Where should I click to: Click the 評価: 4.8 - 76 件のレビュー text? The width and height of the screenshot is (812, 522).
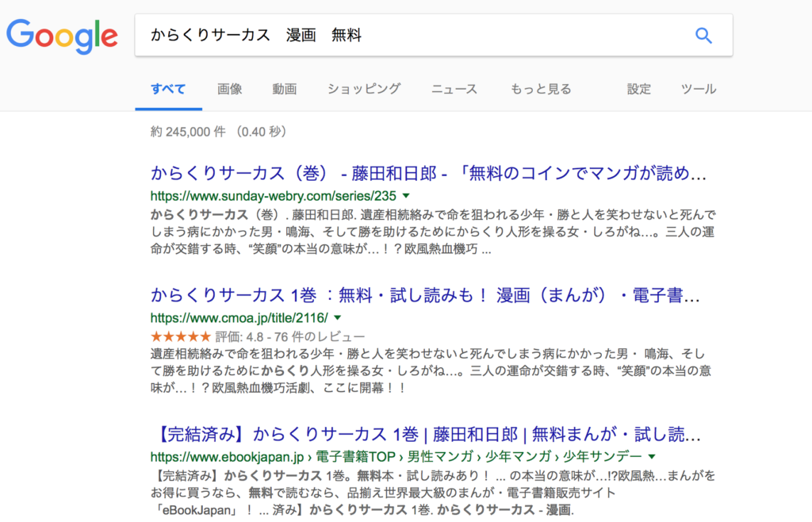tap(290, 336)
